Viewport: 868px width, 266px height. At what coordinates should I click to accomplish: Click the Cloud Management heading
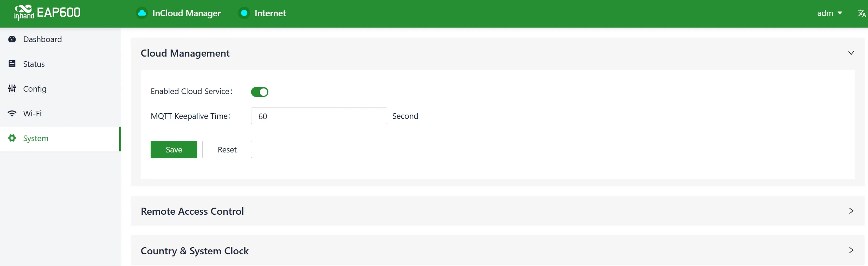point(185,53)
